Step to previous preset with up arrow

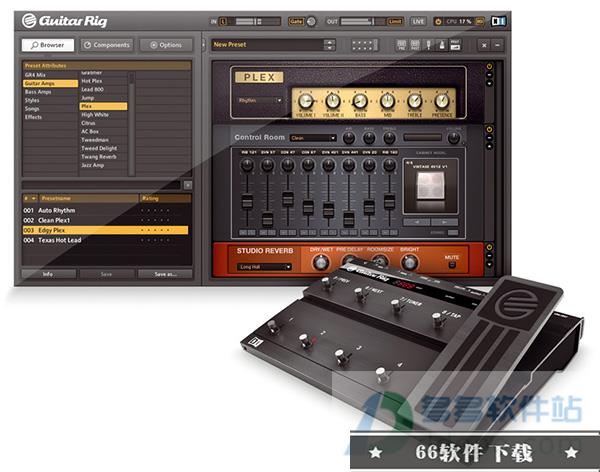tap(329, 42)
